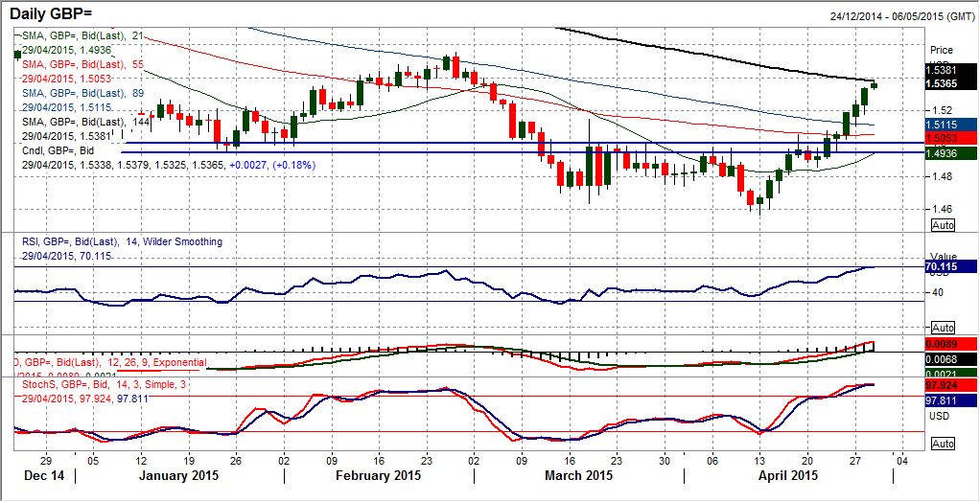Click the February 2015 month label
980x502 pixels.
(x=376, y=476)
